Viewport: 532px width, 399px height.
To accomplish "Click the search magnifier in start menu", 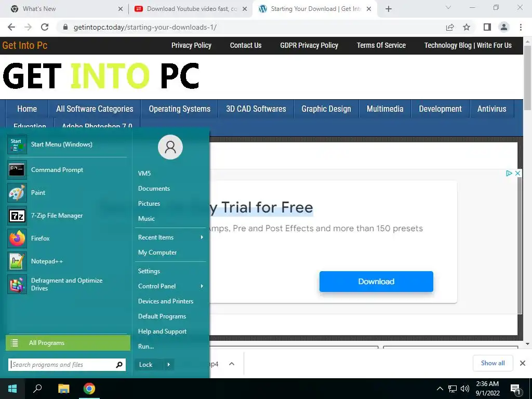I will point(119,365).
